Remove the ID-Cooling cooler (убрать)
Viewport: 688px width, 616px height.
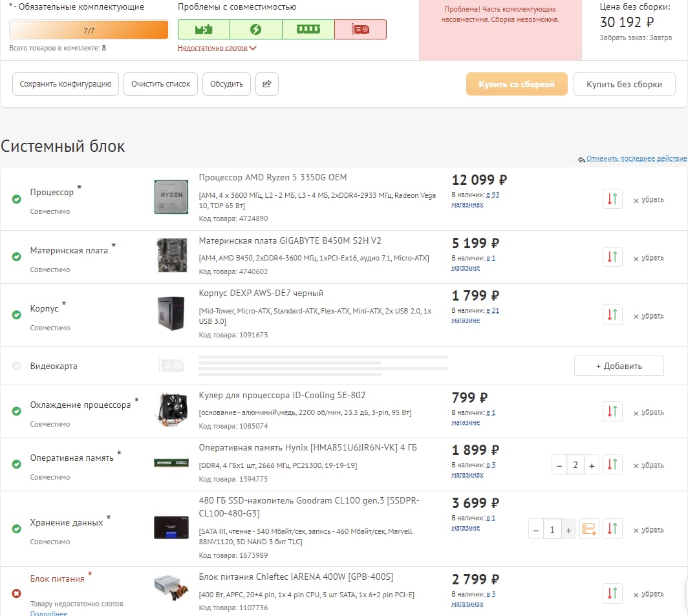coord(649,412)
